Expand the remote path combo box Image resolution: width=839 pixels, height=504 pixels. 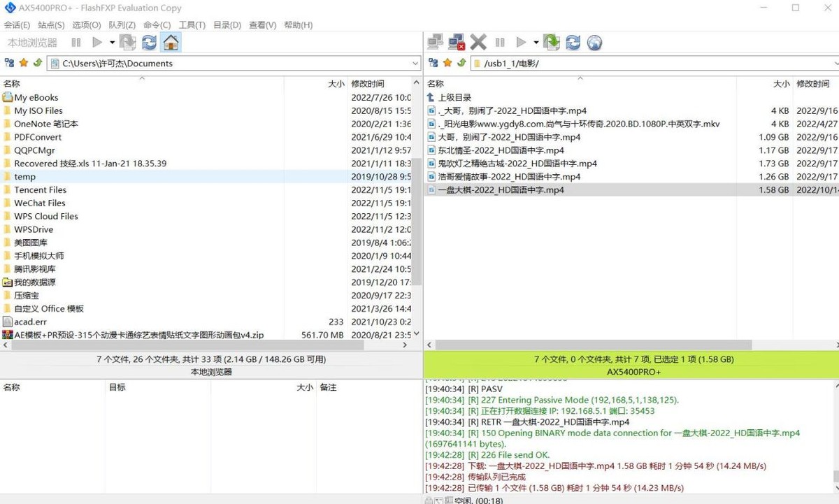(835, 63)
